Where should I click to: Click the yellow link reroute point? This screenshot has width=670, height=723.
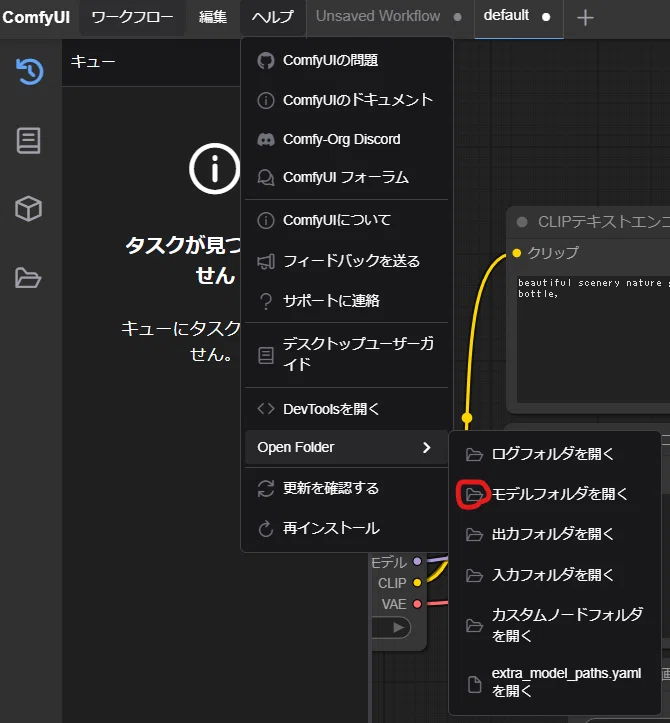pos(467,418)
